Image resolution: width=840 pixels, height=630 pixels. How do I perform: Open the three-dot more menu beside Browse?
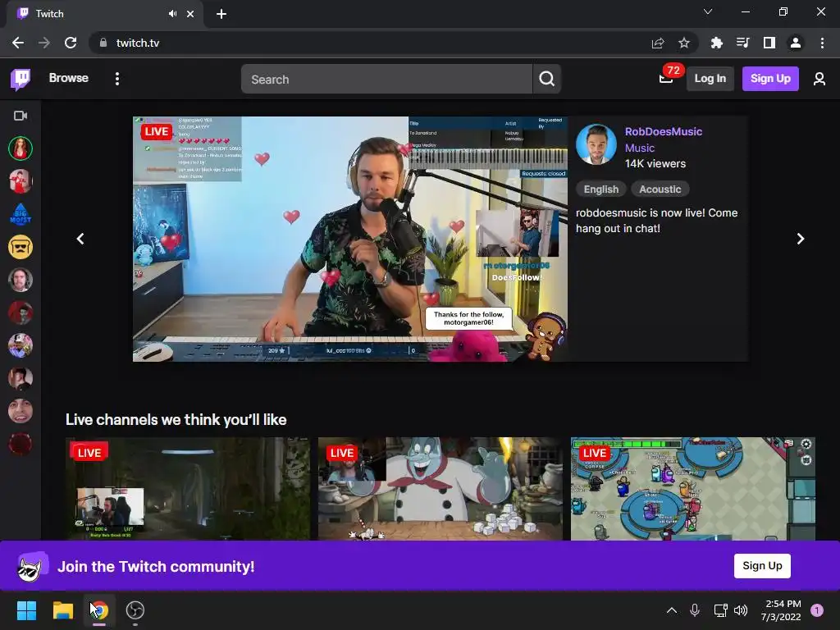117,79
